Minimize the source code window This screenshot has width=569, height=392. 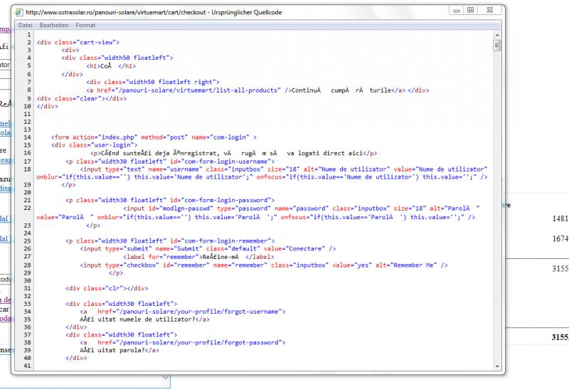point(455,11)
